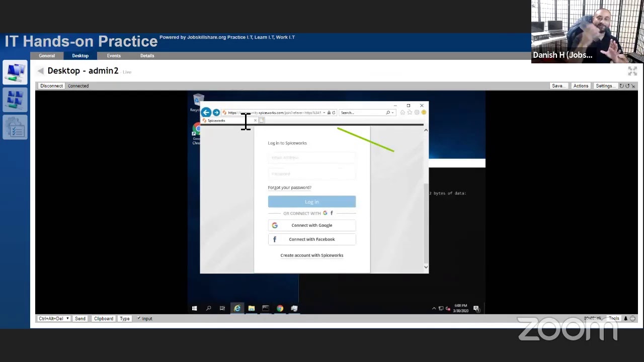Open taskbar search magnifier

208,308
